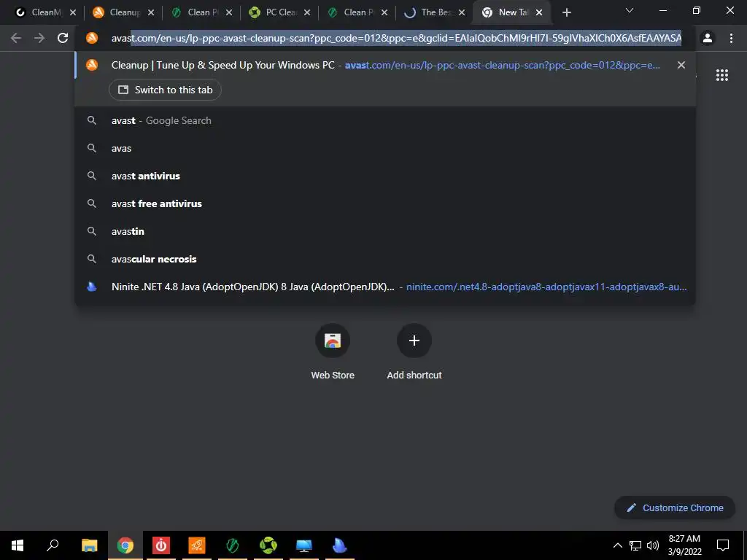Select 'avast antivirus' suggestion

(x=385, y=176)
